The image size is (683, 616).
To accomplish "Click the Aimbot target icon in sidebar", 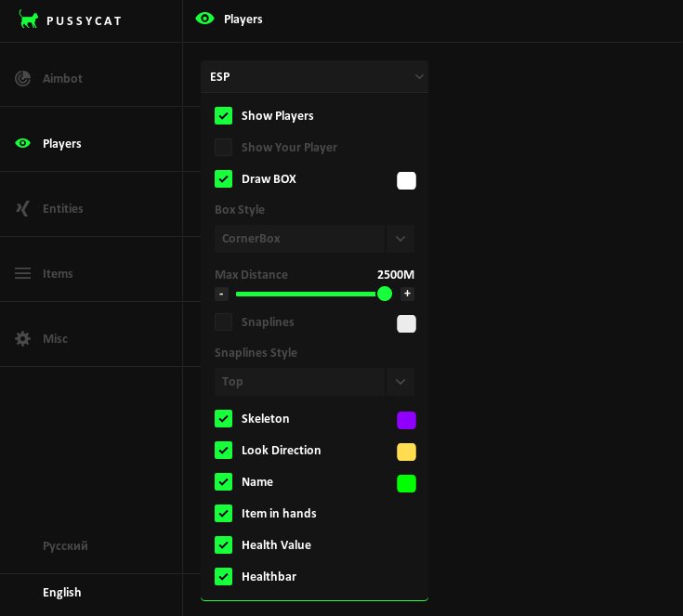I will (x=22, y=78).
